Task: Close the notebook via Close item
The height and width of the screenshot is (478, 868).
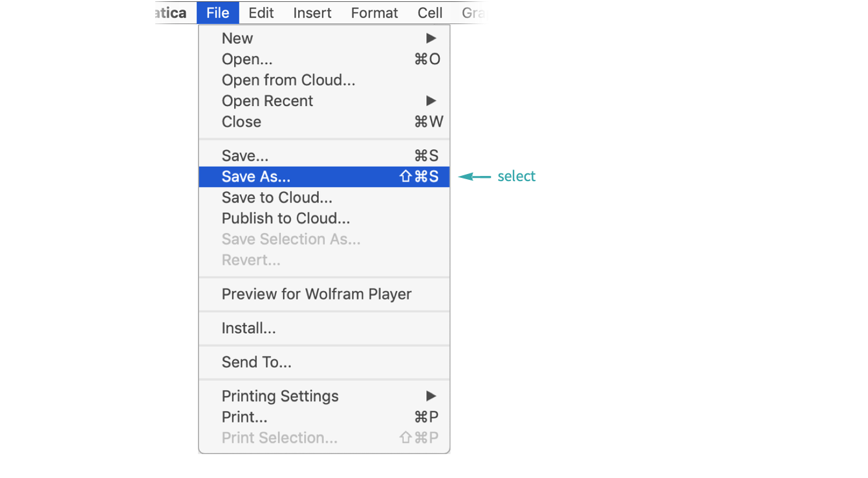Action: click(x=324, y=122)
